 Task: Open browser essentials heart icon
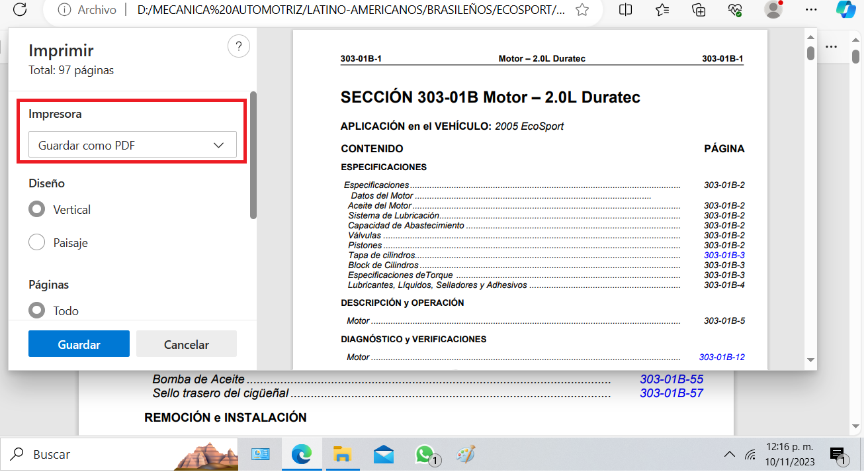735,9
